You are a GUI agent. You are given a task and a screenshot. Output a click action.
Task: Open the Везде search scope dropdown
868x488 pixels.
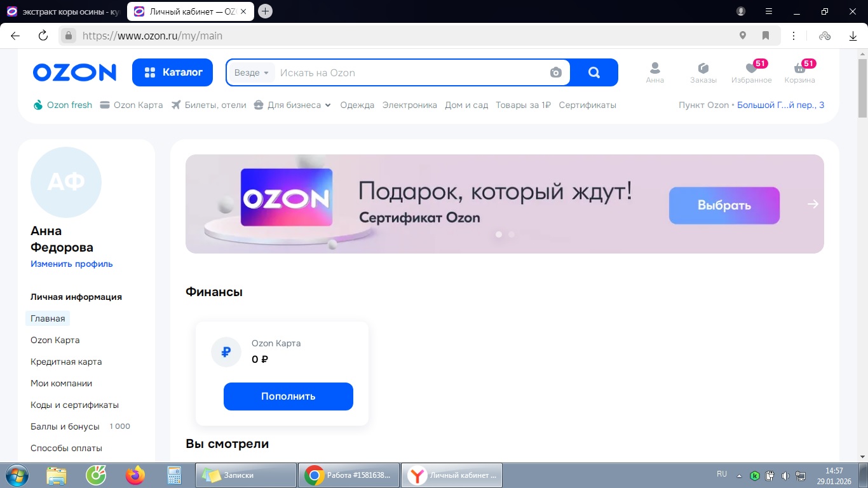252,72
